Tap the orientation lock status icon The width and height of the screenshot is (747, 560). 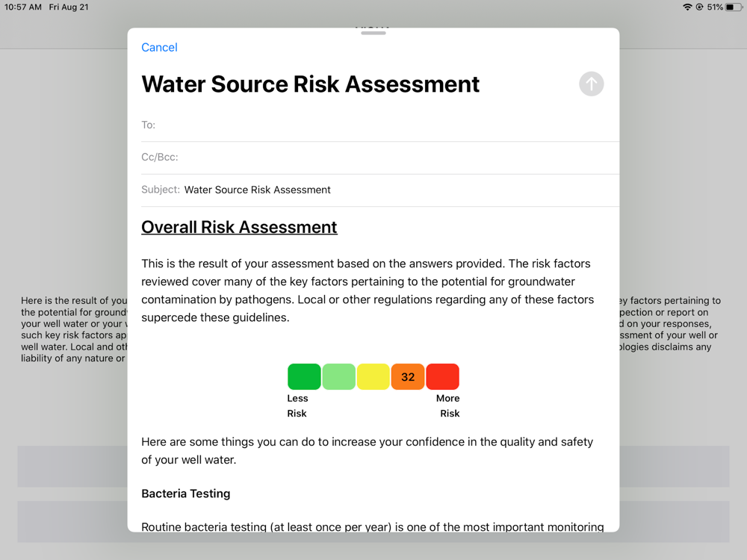[699, 7]
